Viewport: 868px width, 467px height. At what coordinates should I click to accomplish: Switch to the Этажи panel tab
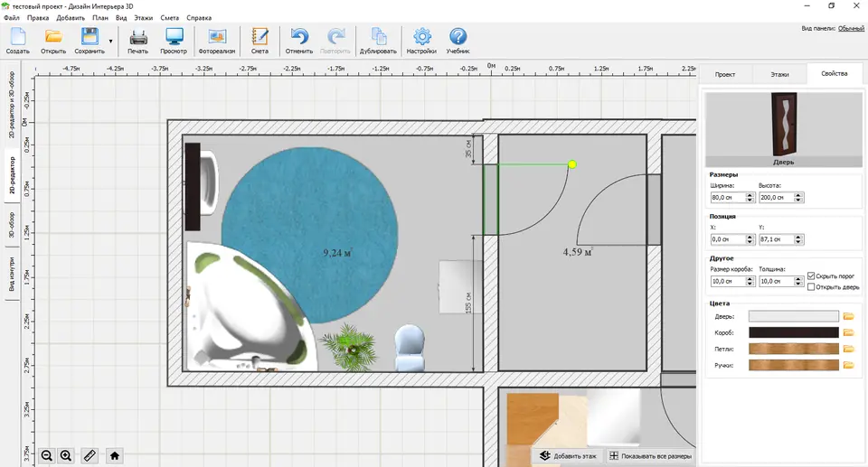click(779, 74)
